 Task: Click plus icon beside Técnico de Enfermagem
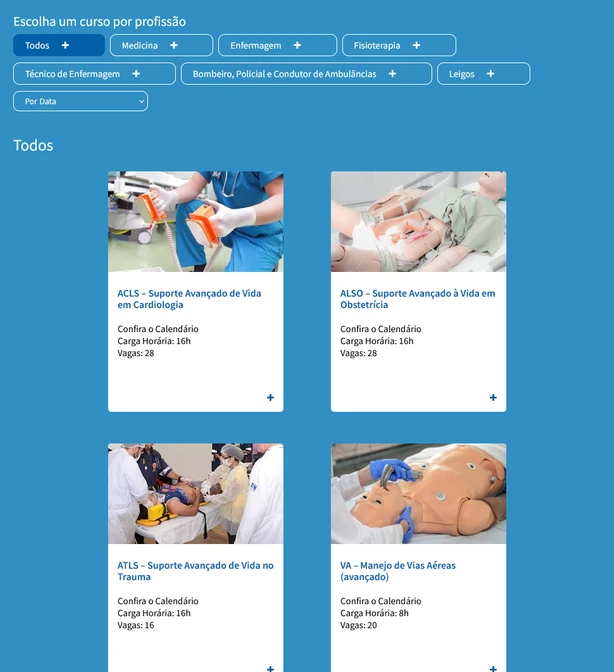136,74
